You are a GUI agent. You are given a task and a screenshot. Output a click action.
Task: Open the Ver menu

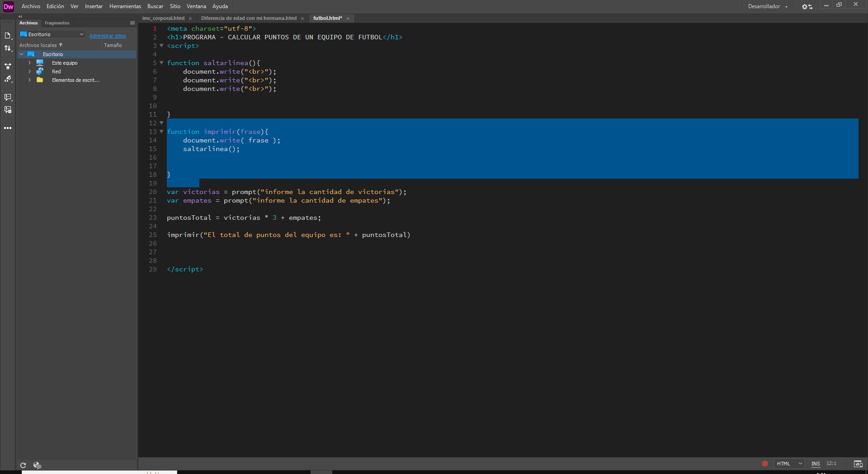pyautogui.click(x=75, y=6)
